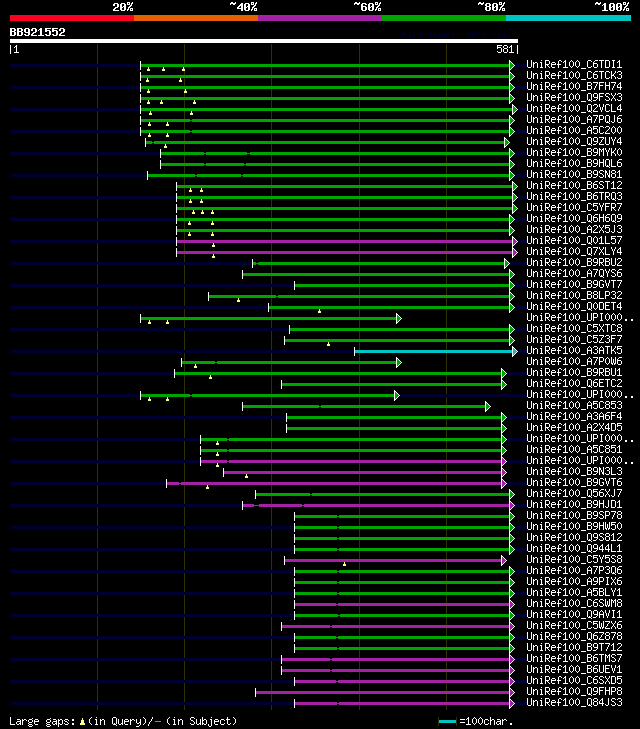Click the UniRef100_B9GVT6 label
Viewport: 640px width, 729px height.
pos(574,483)
